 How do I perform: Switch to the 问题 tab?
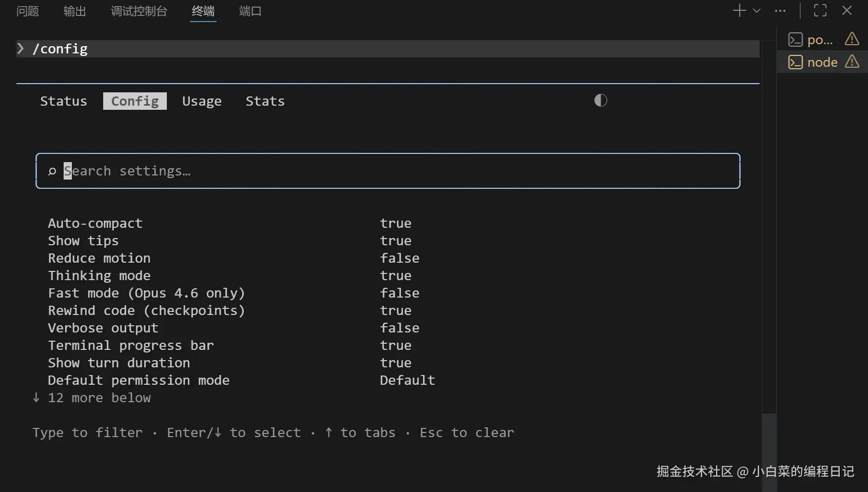(28, 11)
